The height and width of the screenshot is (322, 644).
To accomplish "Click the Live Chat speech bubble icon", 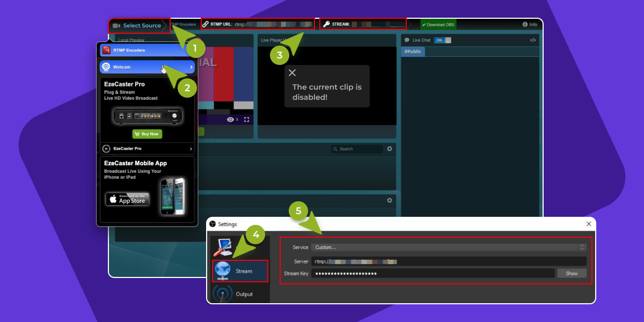I will point(406,40).
